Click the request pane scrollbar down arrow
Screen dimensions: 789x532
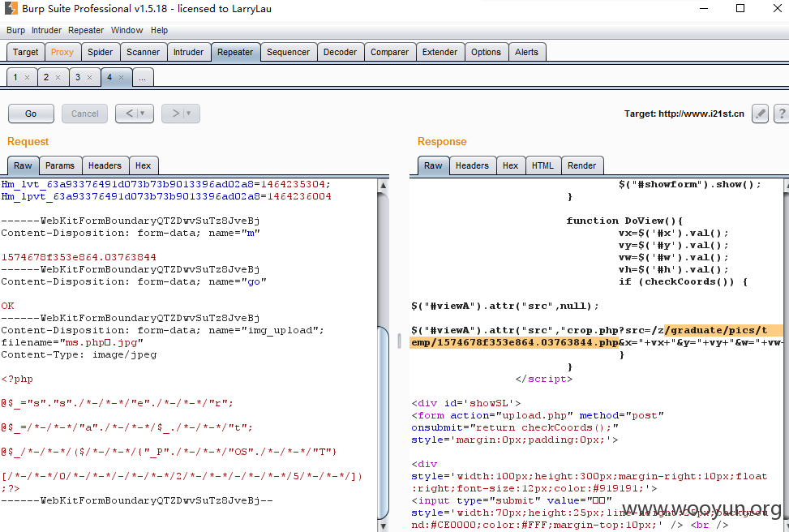coord(383,526)
